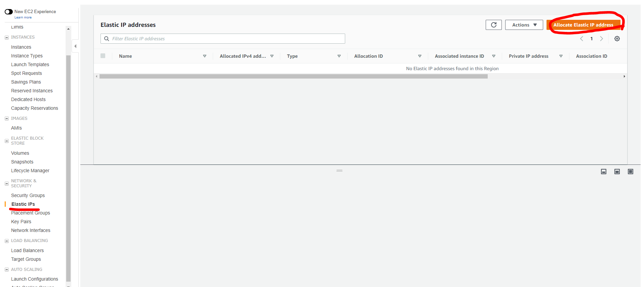Select Elastic IPs in the sidebar

coord(23,204)
